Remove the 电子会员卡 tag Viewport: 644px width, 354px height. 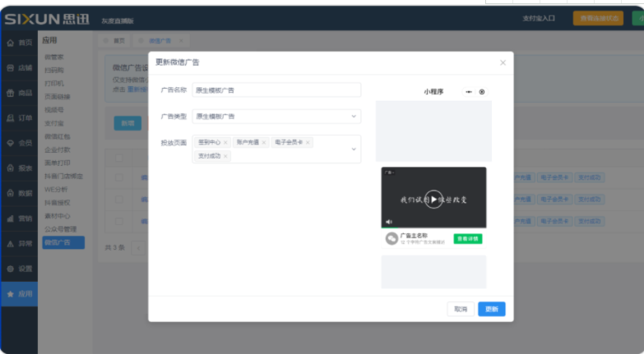tap(308, 143)
